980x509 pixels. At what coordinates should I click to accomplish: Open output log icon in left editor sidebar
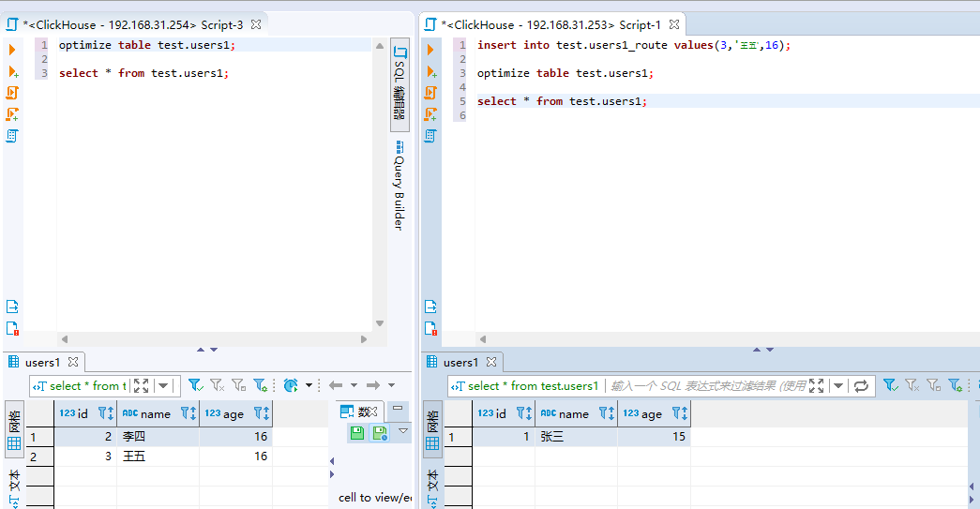(12, 307)
